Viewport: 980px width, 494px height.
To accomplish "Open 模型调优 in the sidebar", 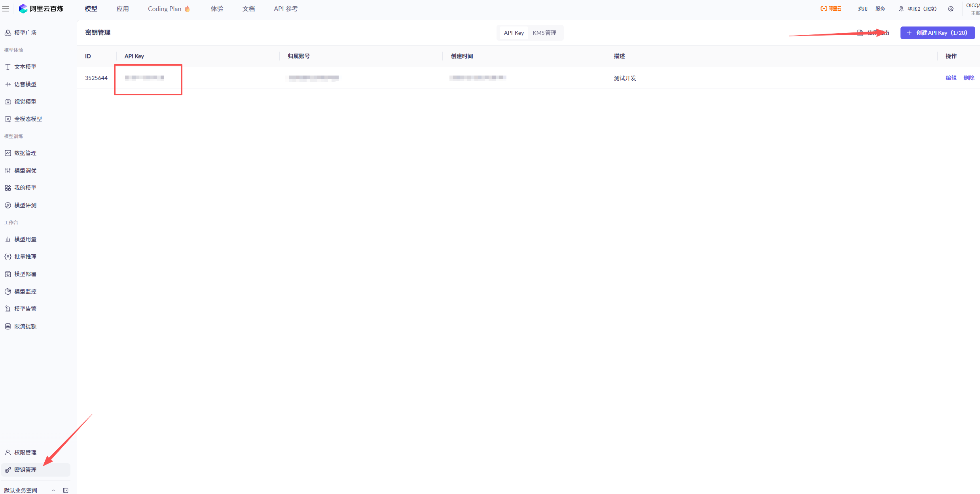I will pos(25,170).
